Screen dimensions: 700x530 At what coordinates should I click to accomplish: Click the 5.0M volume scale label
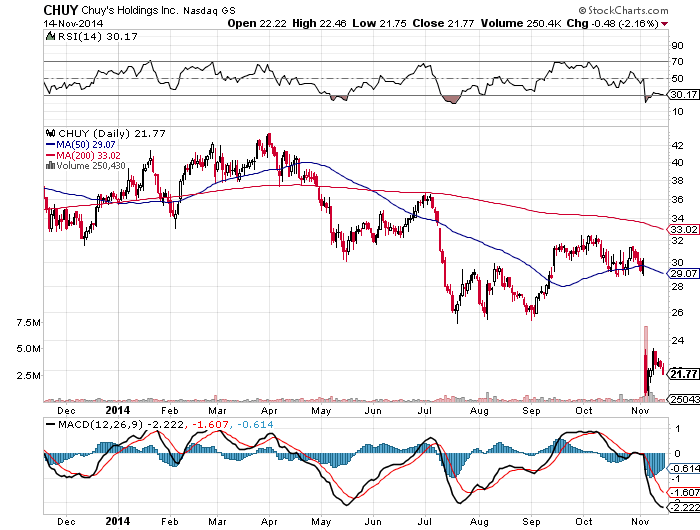[x=28, y=348]
